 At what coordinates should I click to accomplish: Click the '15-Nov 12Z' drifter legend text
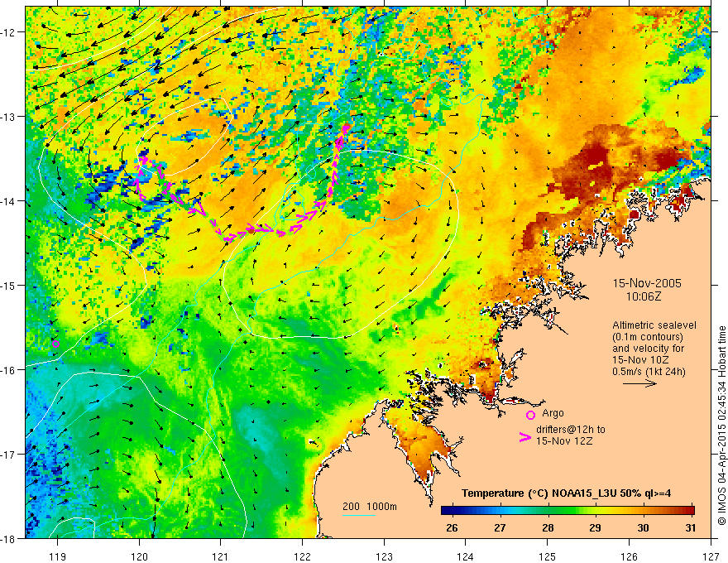[x=564, y=440]
